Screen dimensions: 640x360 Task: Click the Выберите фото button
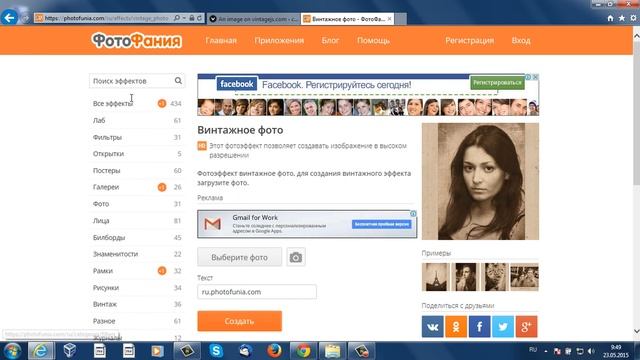pyautogui.click(x=240, y=257)
